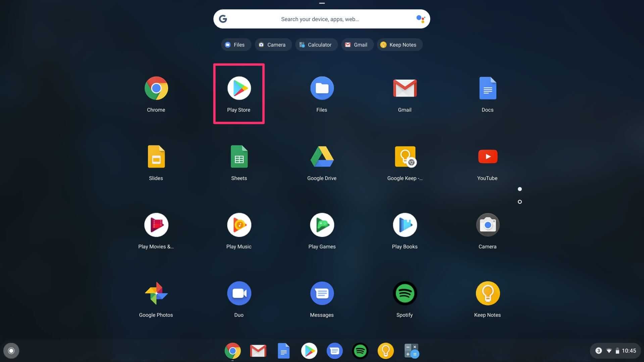Open the Sheets app
This screenshot has height=362, width=644.
tap(239, 157)
